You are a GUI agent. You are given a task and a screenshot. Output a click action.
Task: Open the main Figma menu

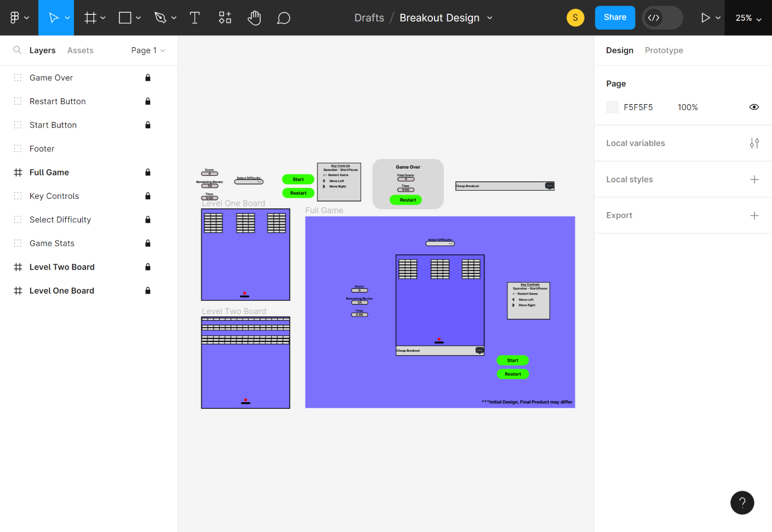click(x=16, y=17)
